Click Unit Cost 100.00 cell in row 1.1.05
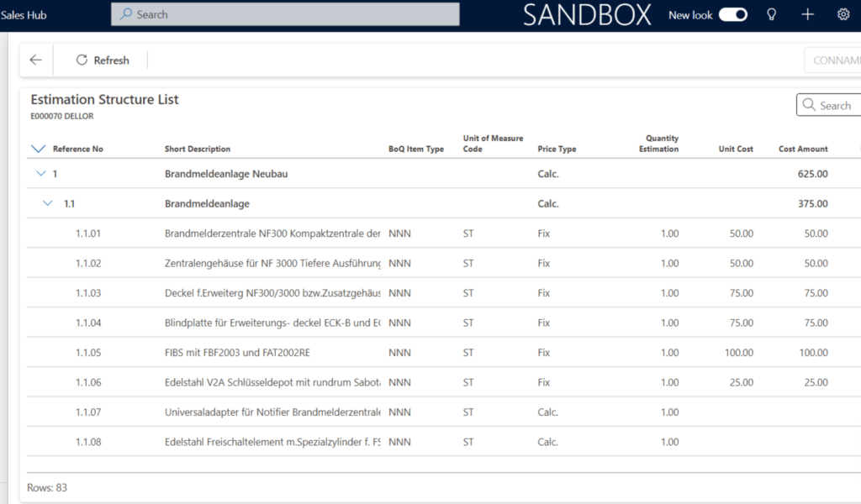Screen dimensions: 861x504 (x=741, y=353)
